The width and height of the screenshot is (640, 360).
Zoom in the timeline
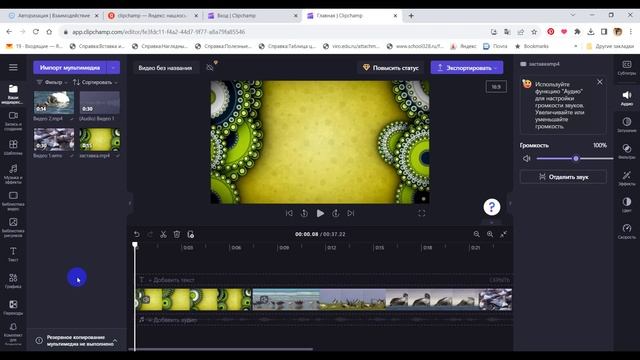pyautogui.click(x=490, y=234)
